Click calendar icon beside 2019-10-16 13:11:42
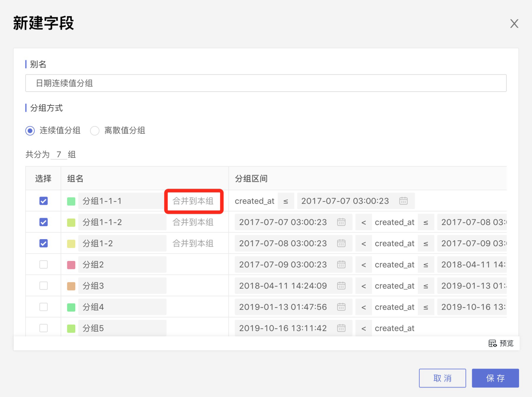The height and width of the screenshot is (397, 532). pyautogui.click(x=341, y=328)
